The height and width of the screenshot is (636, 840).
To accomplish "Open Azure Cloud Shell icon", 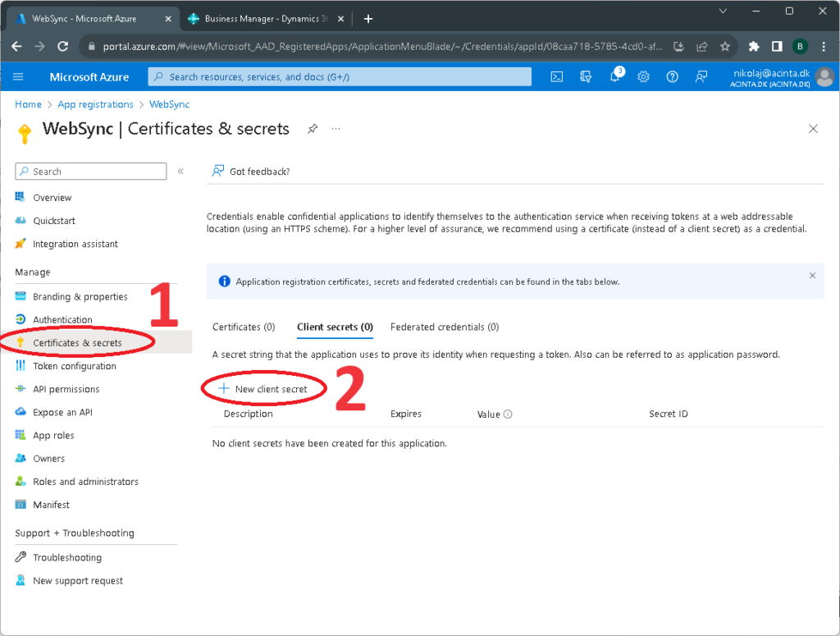I will 556,76.
